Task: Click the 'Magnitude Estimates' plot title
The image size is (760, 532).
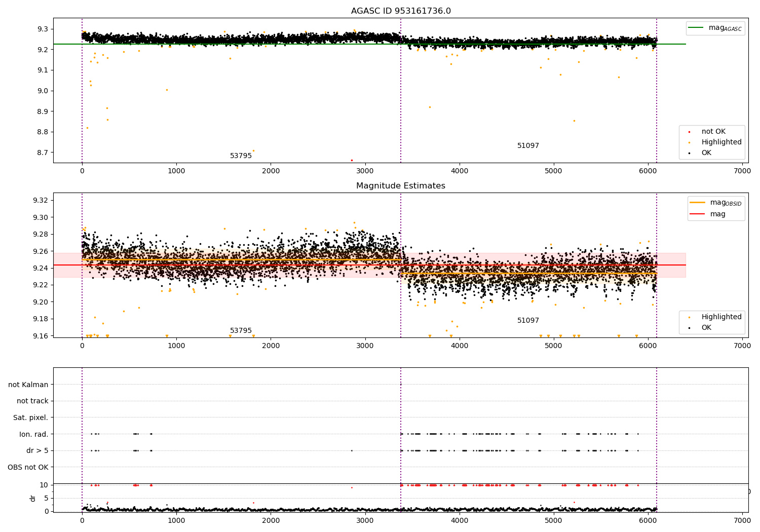Action: (401, 186)
